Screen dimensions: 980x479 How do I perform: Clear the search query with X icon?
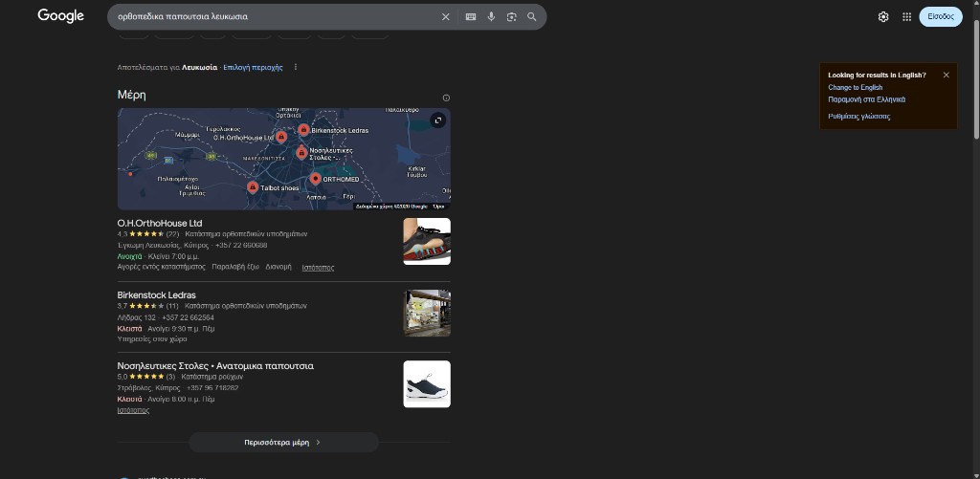(x=446, y=17)
